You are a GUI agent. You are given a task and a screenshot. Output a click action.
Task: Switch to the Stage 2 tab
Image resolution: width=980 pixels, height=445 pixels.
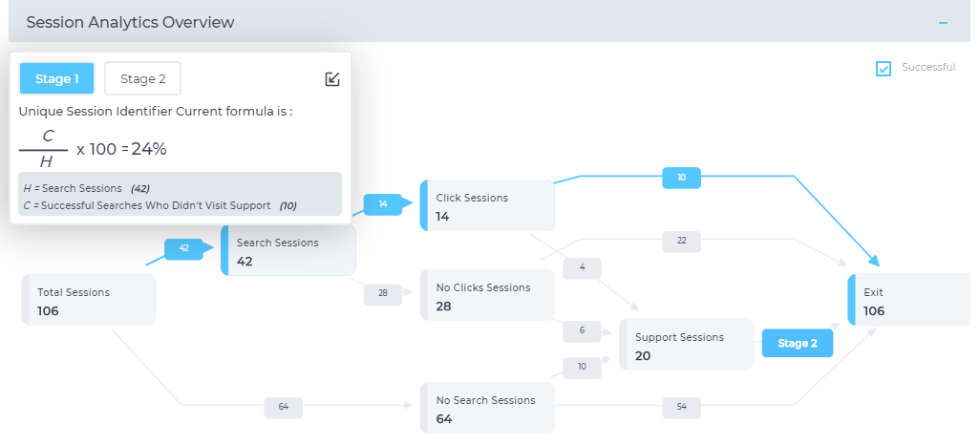142,78
